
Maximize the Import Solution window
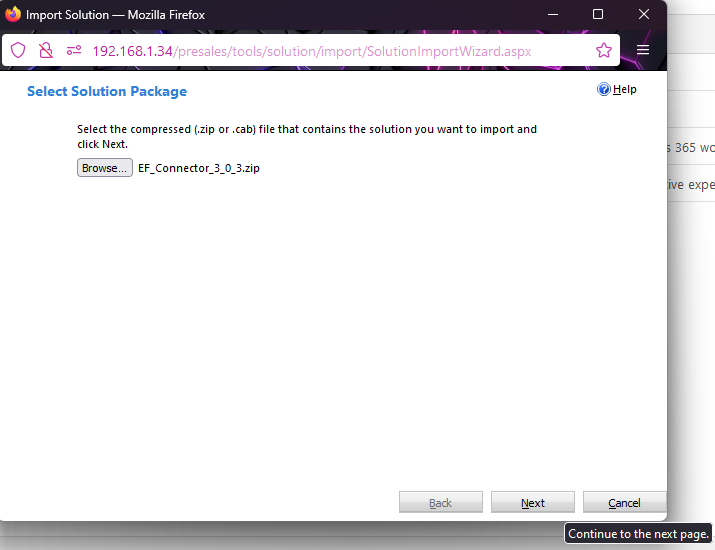(598, 15)
